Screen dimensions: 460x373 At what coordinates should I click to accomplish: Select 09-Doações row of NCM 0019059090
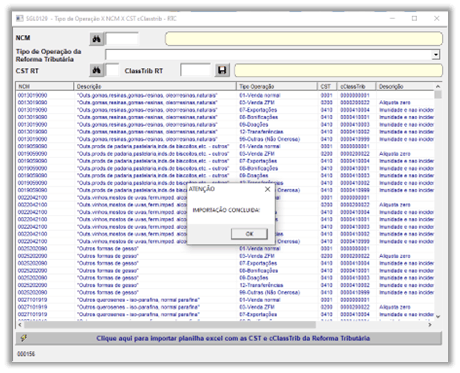pyautogui.click(x=225, y=176)
